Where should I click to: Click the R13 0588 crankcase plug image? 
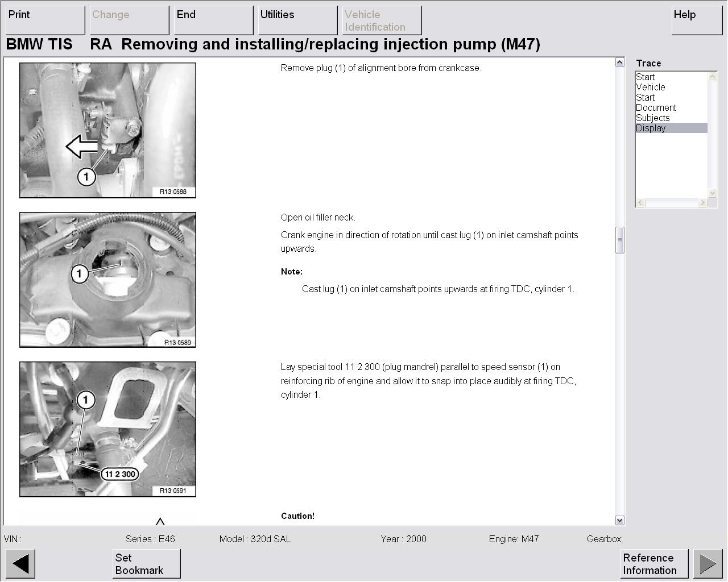point(107,130)
